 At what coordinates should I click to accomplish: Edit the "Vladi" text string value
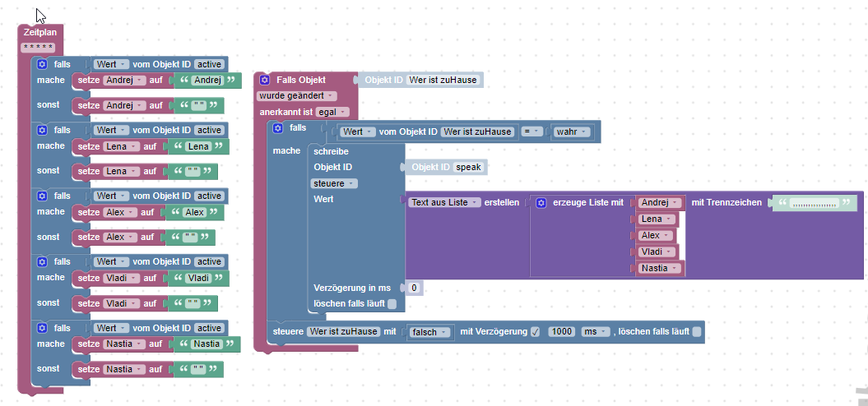(199, 279)
